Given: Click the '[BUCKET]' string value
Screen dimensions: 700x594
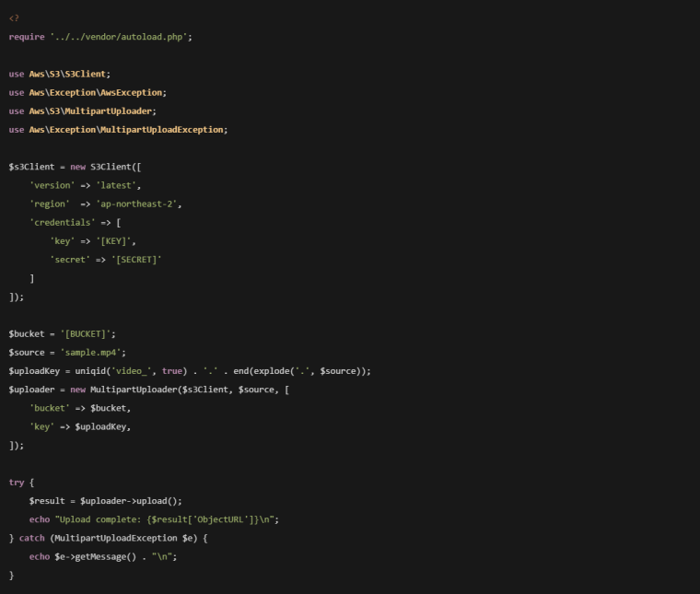Looking at the screenshot, I should pos(86,333).
